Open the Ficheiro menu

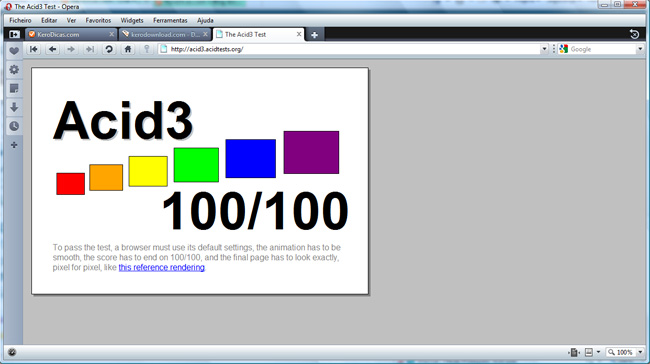[20, 20]
